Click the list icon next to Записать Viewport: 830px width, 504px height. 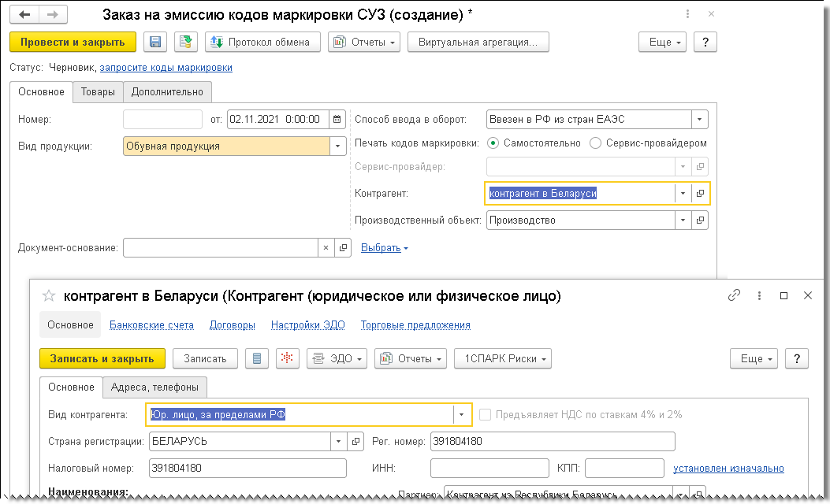pyautogui.click(x=257, y=358)
